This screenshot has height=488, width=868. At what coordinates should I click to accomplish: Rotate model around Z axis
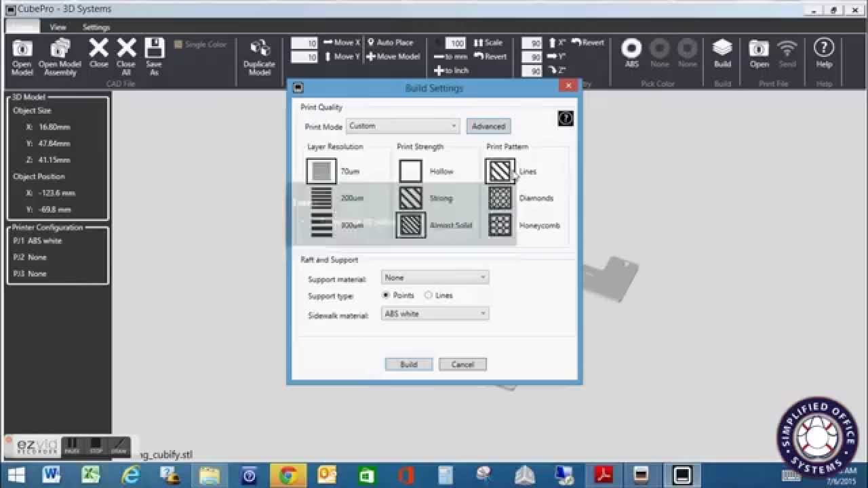pos(557,70)
